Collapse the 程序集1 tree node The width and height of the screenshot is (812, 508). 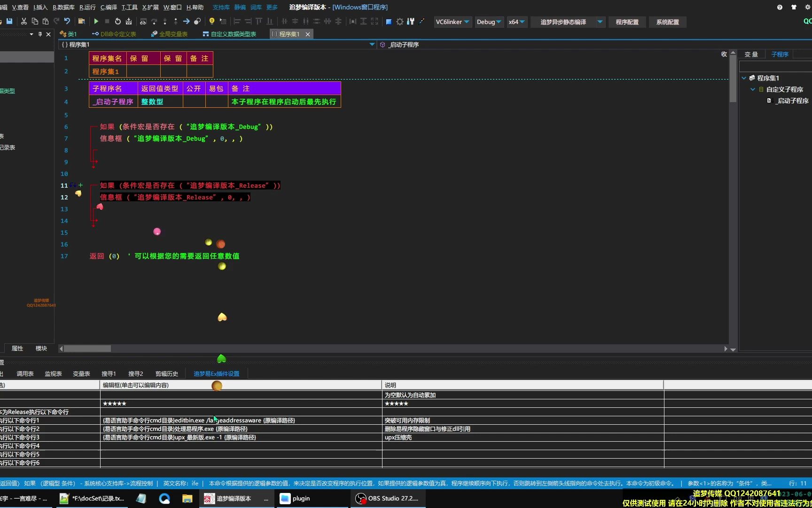point(744,78)
